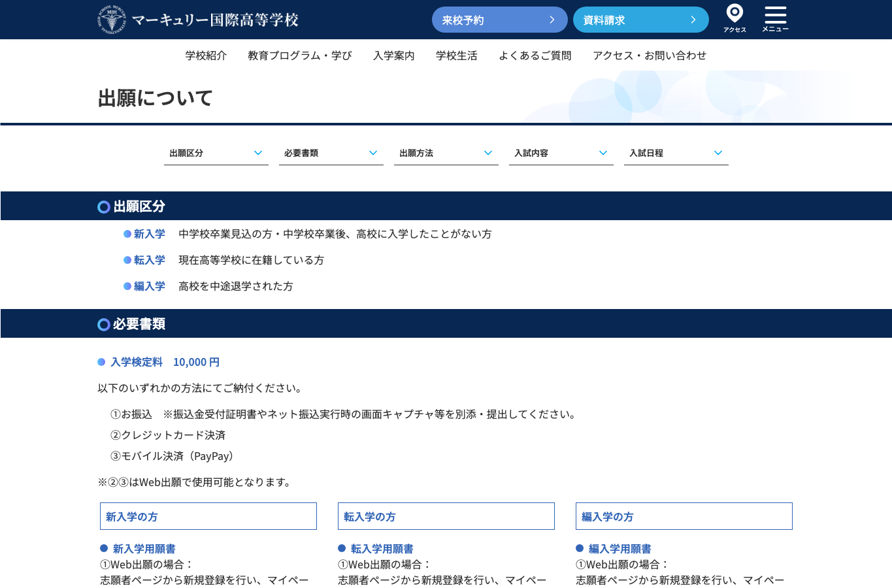Viewport: 892px width, 588px height.
Task: Open 入学案内 navigation item
Action: pos(394,56)
